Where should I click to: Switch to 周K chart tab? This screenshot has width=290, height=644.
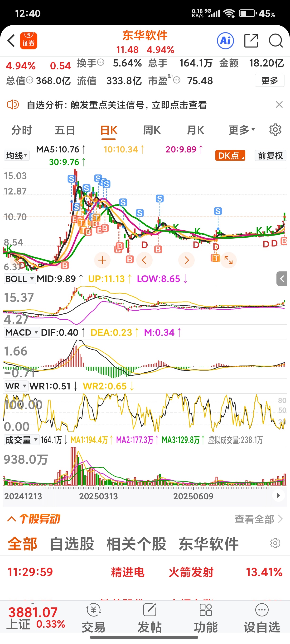click(152, 130)
